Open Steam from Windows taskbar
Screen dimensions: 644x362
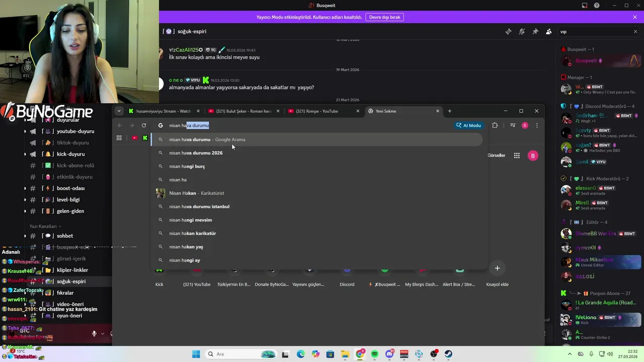448,354
